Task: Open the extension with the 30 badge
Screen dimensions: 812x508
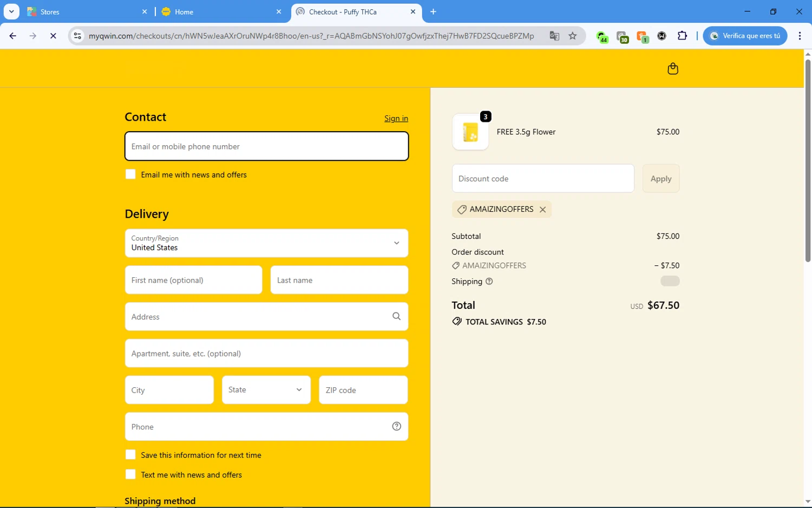Action: (623, 36)
